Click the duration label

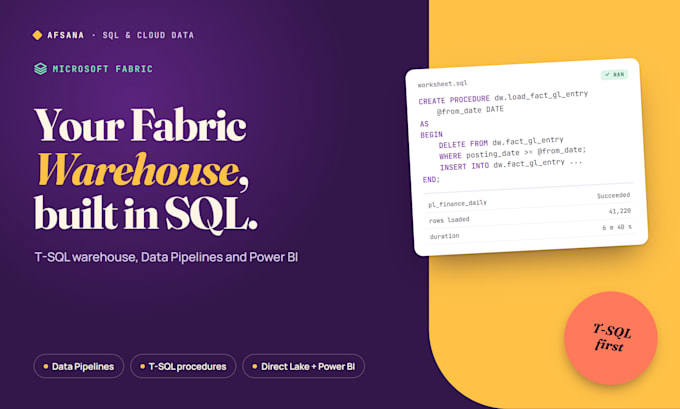445,236
